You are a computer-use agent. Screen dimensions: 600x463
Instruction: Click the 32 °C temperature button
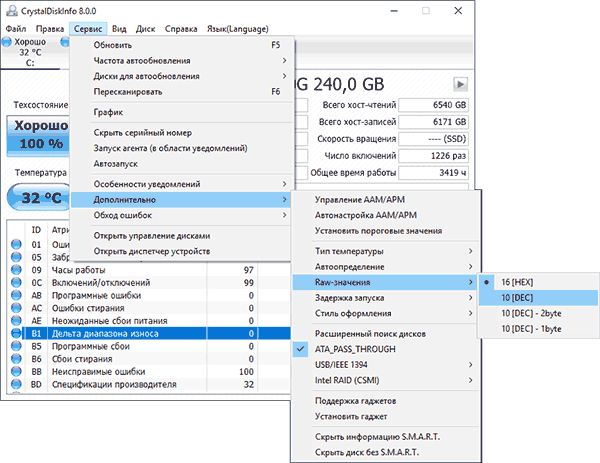[x=40, y=197]
